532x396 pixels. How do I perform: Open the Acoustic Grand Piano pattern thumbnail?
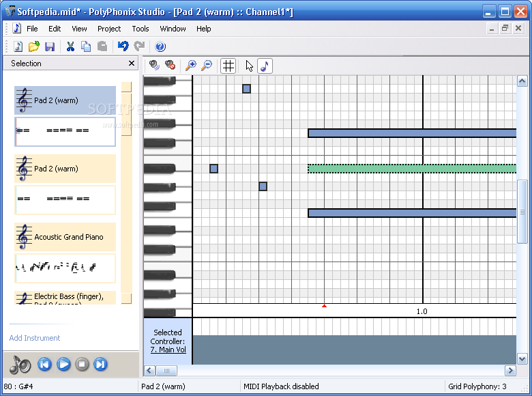[x=65, y=268]
